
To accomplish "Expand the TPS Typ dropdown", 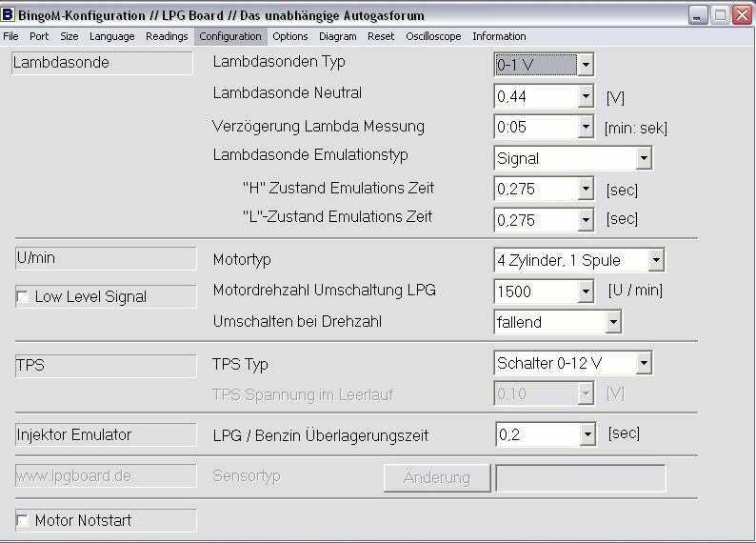I will tap(644, 363).
